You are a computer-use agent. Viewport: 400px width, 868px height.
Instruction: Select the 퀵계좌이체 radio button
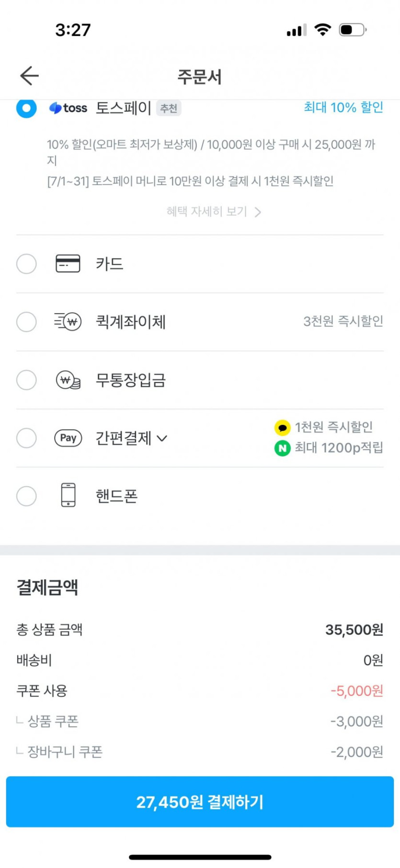click(x=26, y=322)
